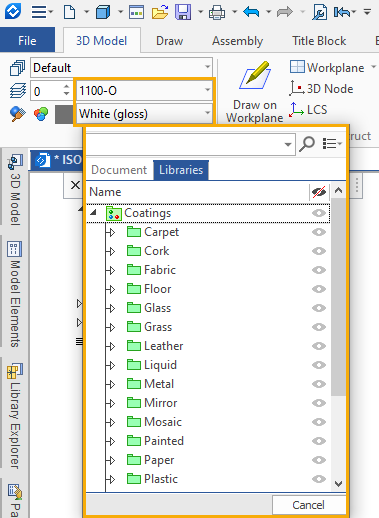This screenshot has width=379, height=518.
Task: Click the LCS coordinate system icon
Action: [x=296, y=110]
